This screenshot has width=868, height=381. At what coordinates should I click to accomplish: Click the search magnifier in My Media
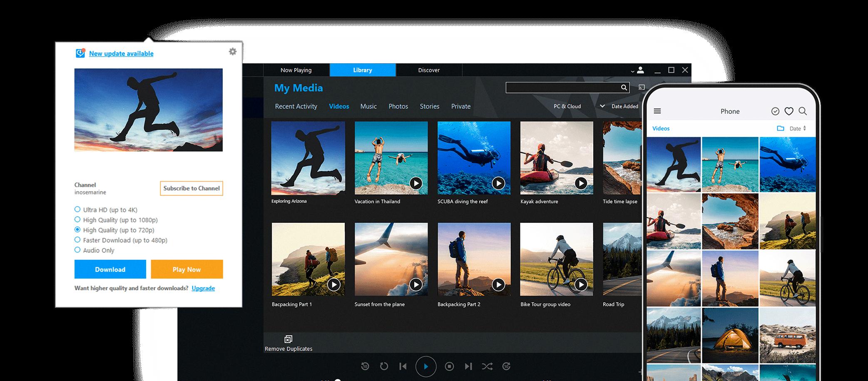tap(624, 87)
